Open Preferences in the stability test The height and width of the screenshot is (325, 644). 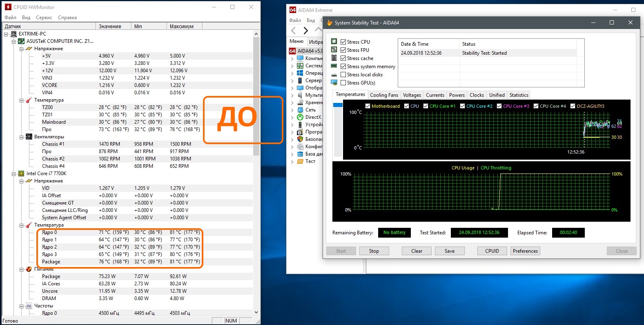pos(525,251)
